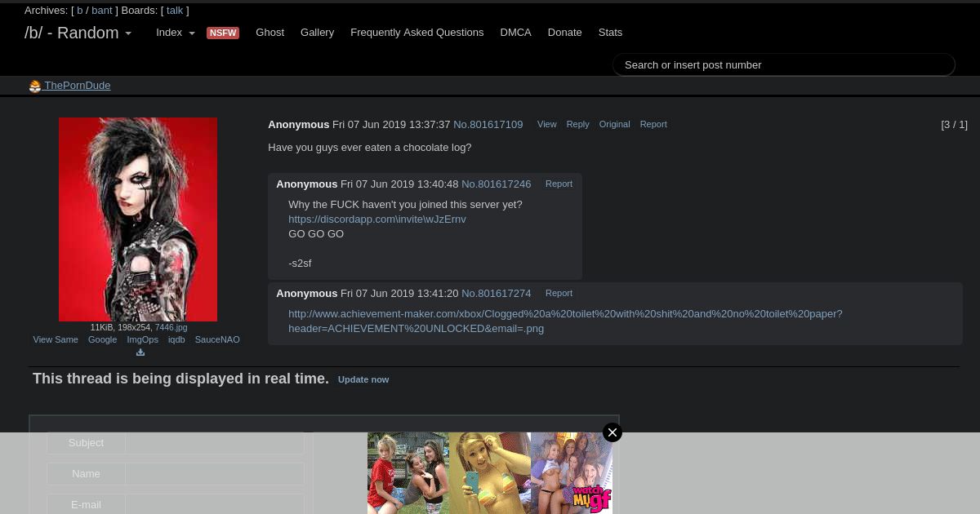Click into the Name field
Image resolution: width=980 pixels, height=514 pixels.
point(215,474)
